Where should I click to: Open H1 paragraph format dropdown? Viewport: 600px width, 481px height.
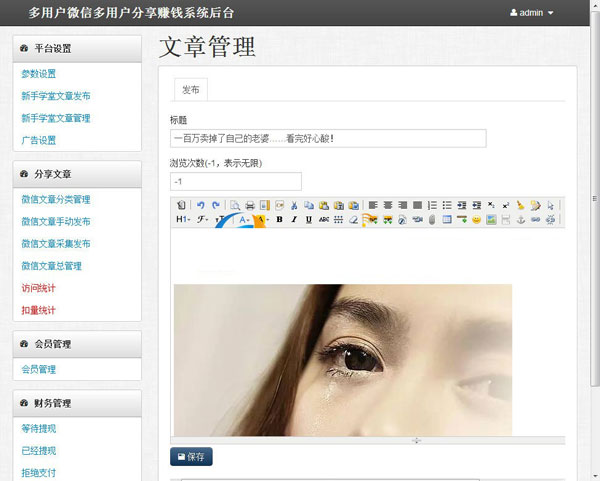coord(183,219)
